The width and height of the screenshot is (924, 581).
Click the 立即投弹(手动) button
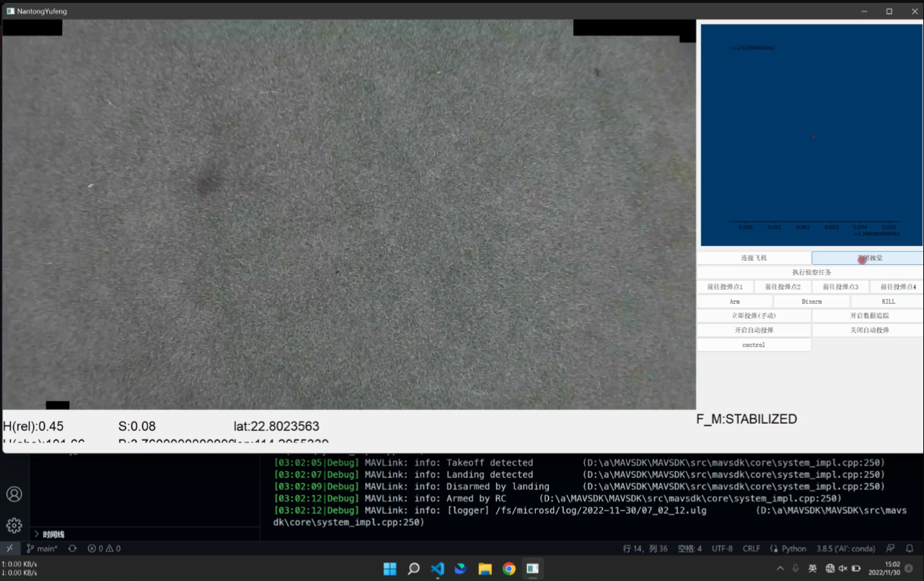click(x=754, y=315)
